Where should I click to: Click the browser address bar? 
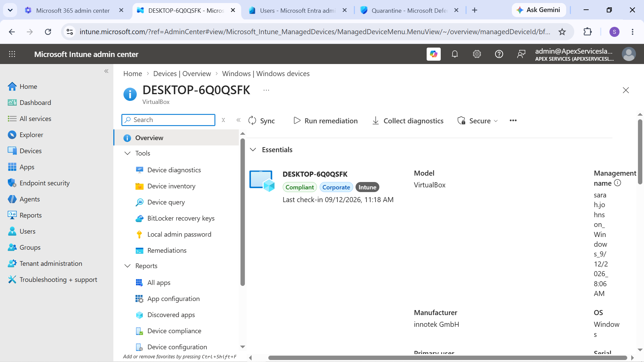pyautogui.click(x=315, y=32)
